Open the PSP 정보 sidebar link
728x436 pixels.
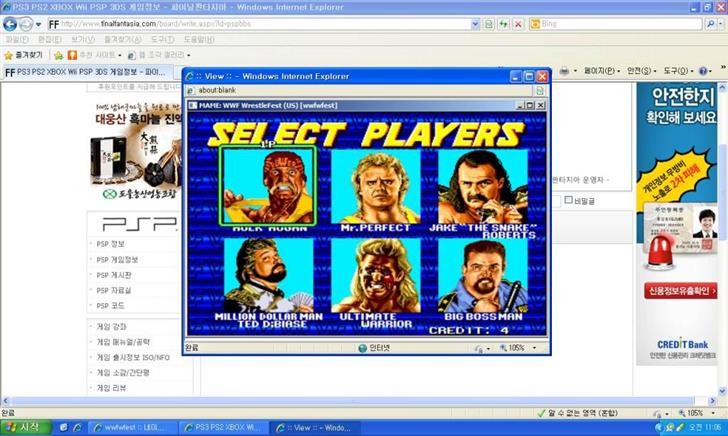click(110, 244)
